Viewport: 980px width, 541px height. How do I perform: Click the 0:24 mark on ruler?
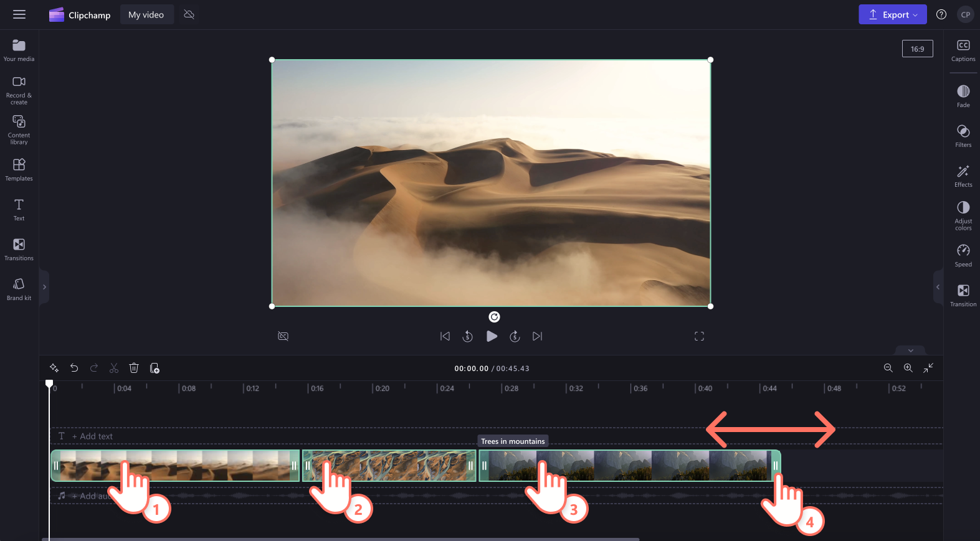click(447, 388)
